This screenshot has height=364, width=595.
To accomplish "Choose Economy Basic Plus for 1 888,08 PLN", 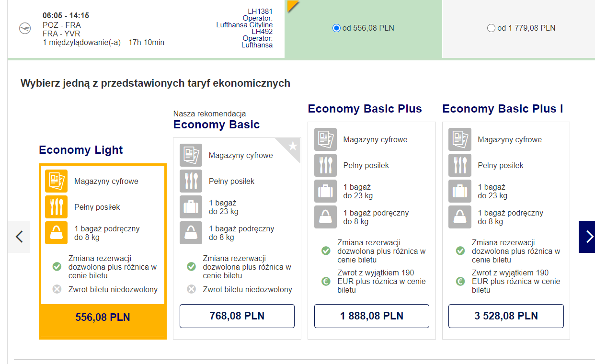I will click(x=372, y=316).
